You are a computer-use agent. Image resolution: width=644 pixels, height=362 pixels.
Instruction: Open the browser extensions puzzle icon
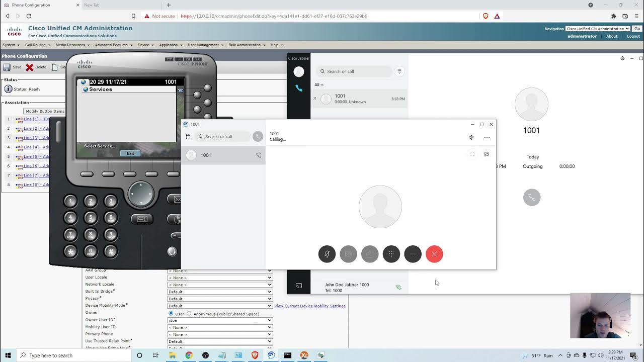coord(613,16)
